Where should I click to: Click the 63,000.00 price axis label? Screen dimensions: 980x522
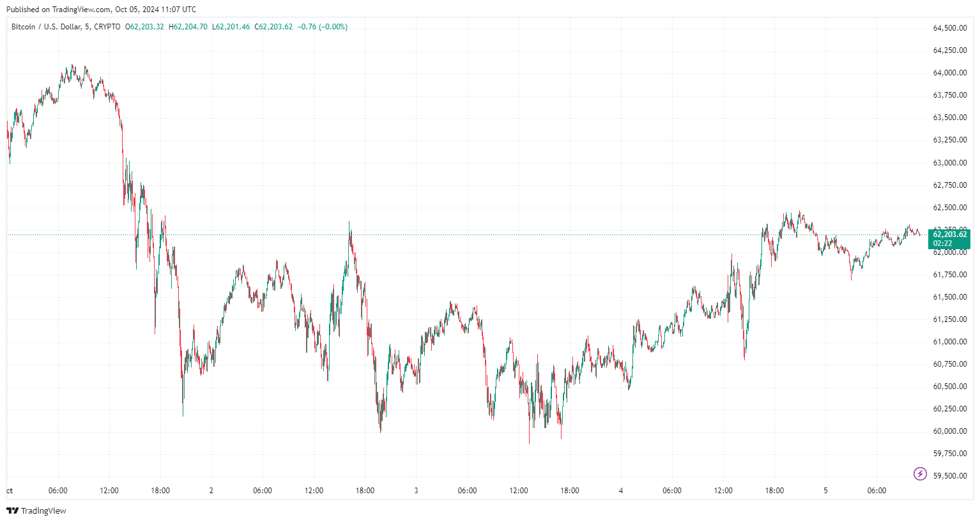[949, 163]
